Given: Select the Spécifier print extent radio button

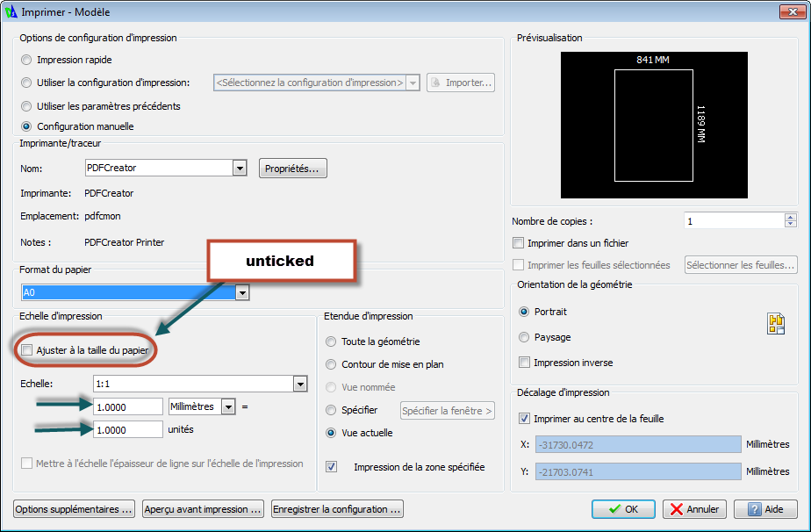Looking at the screenshot, I should click(331, 410).
